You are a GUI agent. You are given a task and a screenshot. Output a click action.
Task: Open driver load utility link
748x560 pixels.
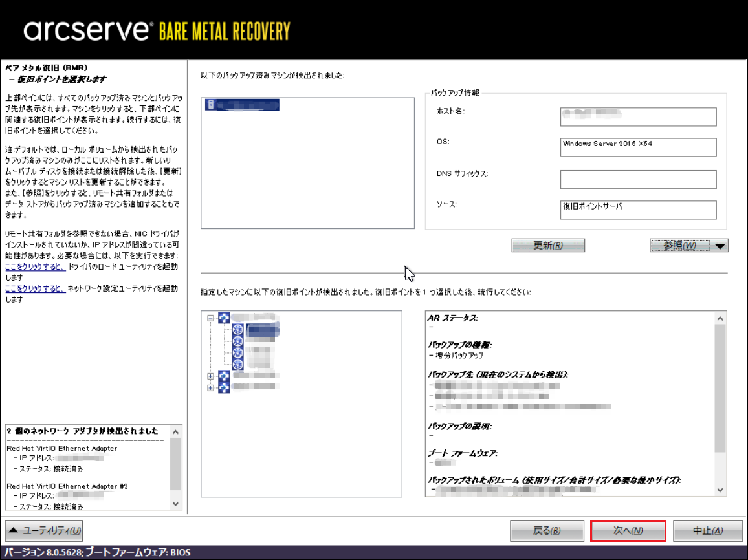(36, 267)
